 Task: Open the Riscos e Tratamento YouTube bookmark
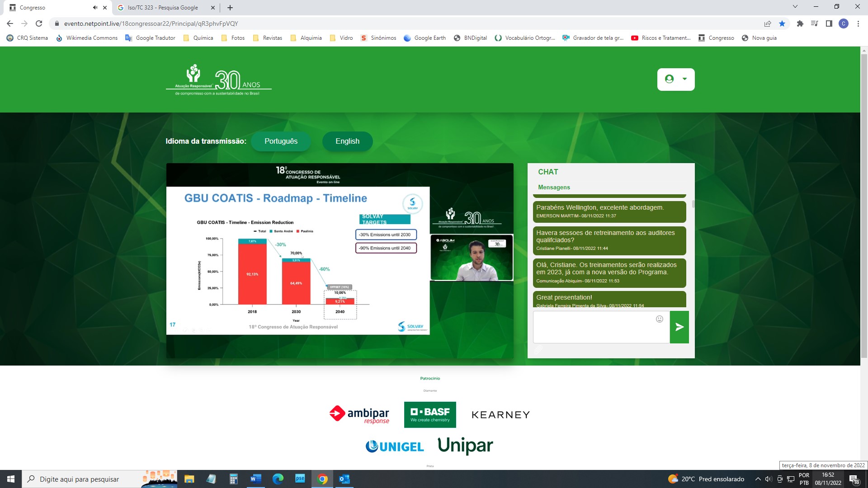click(661, 38)
